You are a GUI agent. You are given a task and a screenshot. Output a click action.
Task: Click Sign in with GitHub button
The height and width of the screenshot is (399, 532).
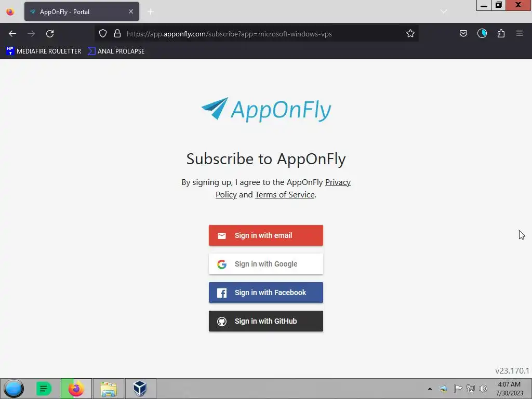tap(266, 321)
